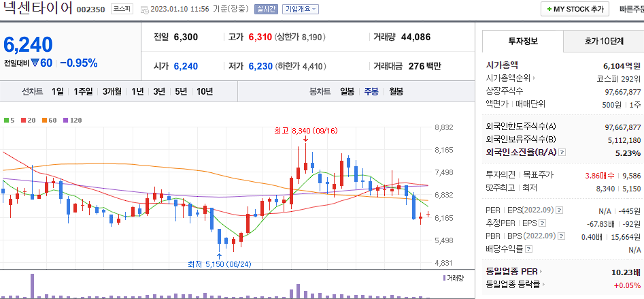644x299 pixels.
Task: Select the 1주일 line chart period
Action: [x=83, y=91]
